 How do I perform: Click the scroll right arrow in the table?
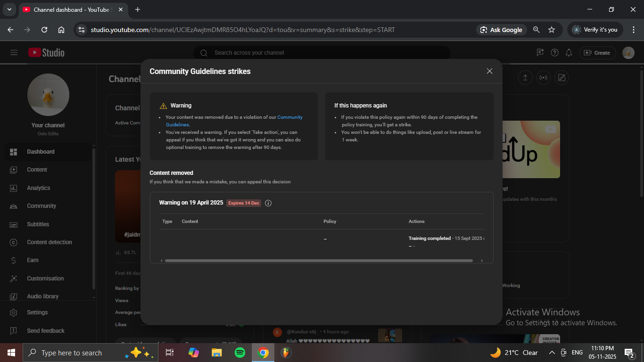coord(481,261)
